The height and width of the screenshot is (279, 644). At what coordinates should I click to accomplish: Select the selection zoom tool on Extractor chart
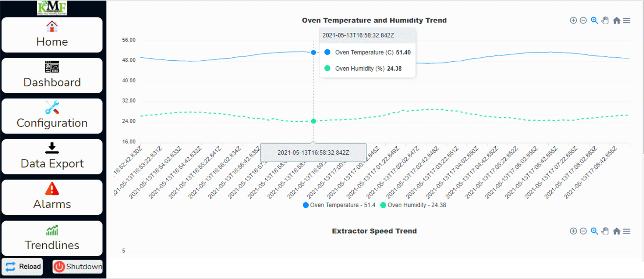click(x=594, y=231)
